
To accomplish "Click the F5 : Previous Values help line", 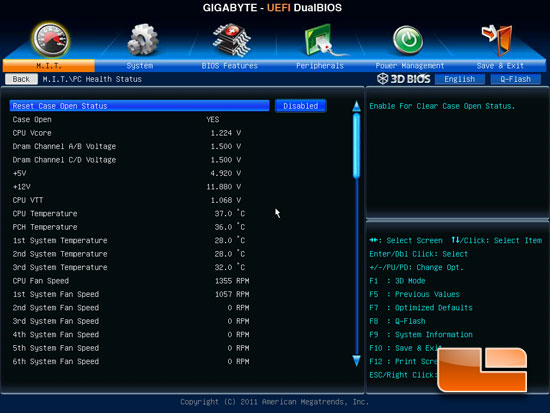I will point(414,294).
